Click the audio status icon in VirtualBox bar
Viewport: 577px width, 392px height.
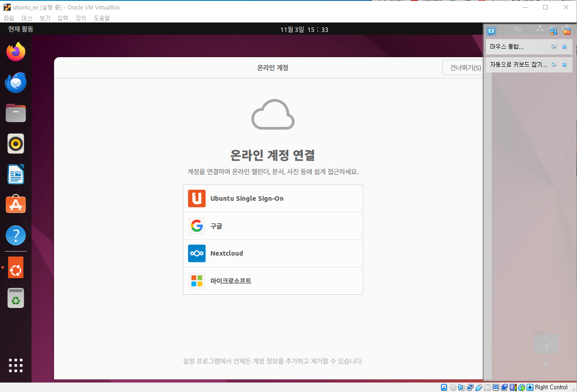click(462, 387)
